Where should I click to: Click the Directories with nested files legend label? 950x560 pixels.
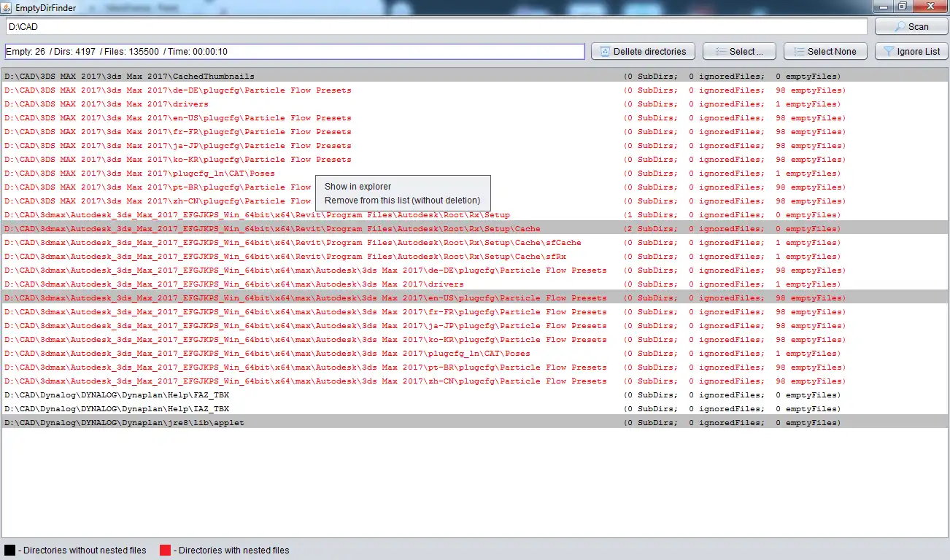231,551
